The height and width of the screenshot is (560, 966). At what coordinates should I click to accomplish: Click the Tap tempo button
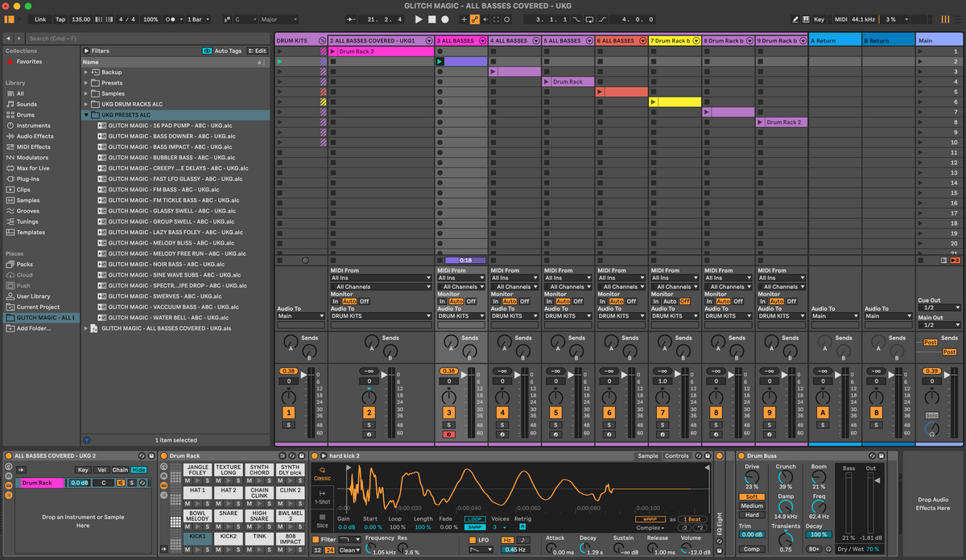pos(60,19)
